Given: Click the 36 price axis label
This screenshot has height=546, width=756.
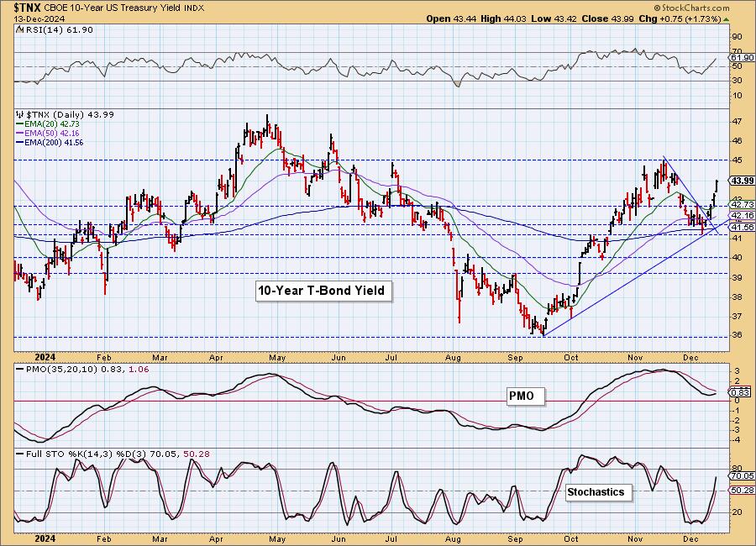Looking at the screenshot, I should [x=738, y=336].
